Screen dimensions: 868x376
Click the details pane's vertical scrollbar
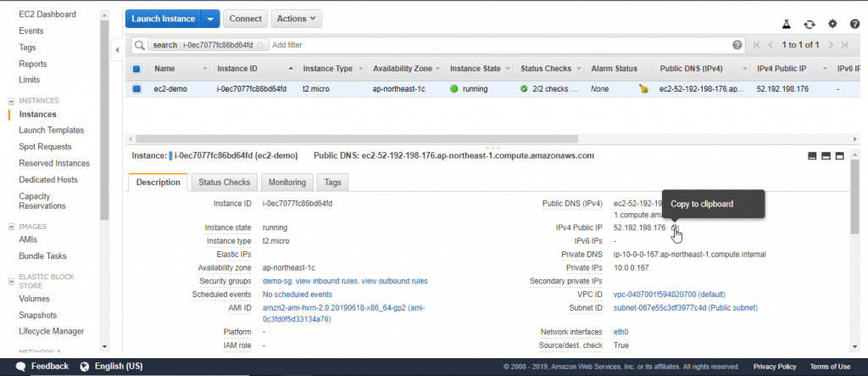tap(855, 198)
